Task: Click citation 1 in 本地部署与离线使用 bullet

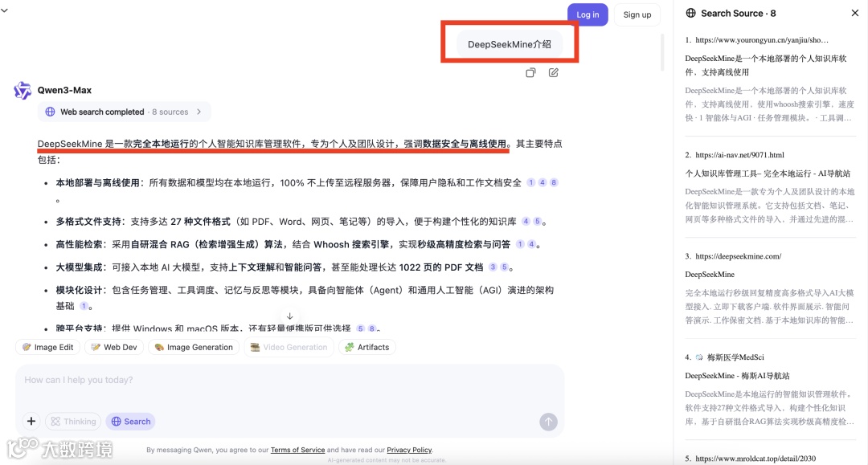Action: 531,182
